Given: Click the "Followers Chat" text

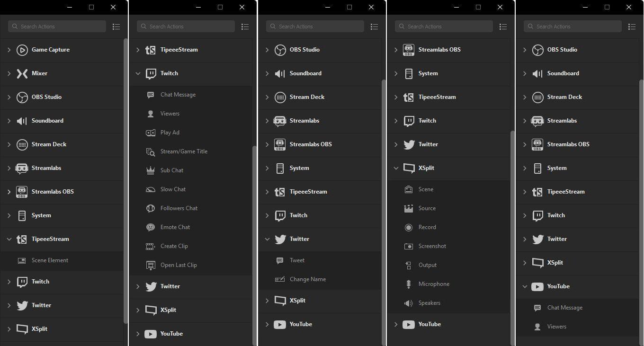Looking at the screenshot, I should 179,208.
